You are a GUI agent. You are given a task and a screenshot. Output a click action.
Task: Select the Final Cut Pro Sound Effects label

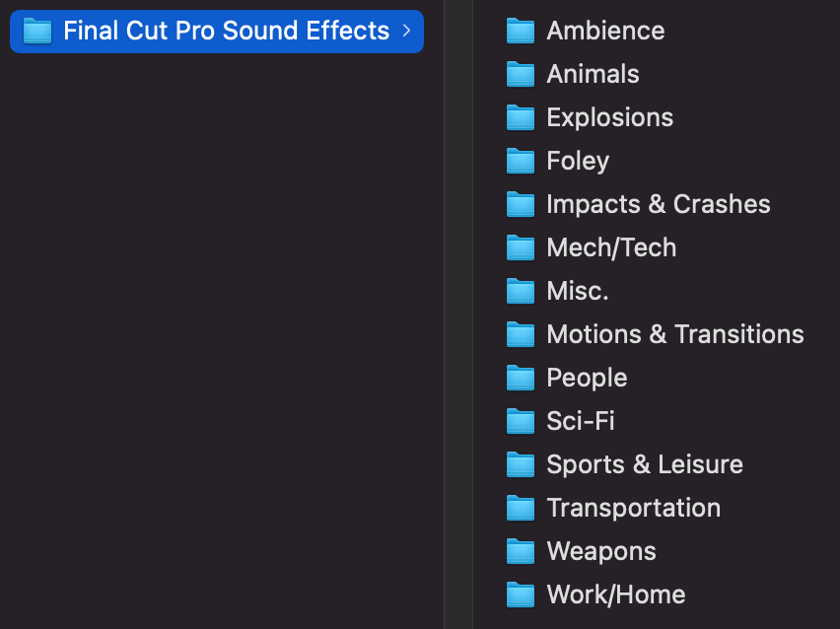226,32
